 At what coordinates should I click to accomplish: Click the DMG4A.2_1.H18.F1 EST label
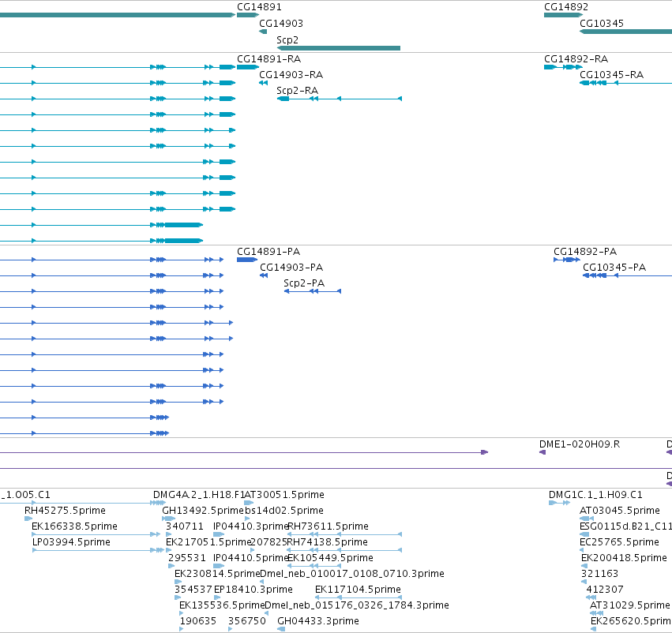[199, 495]
